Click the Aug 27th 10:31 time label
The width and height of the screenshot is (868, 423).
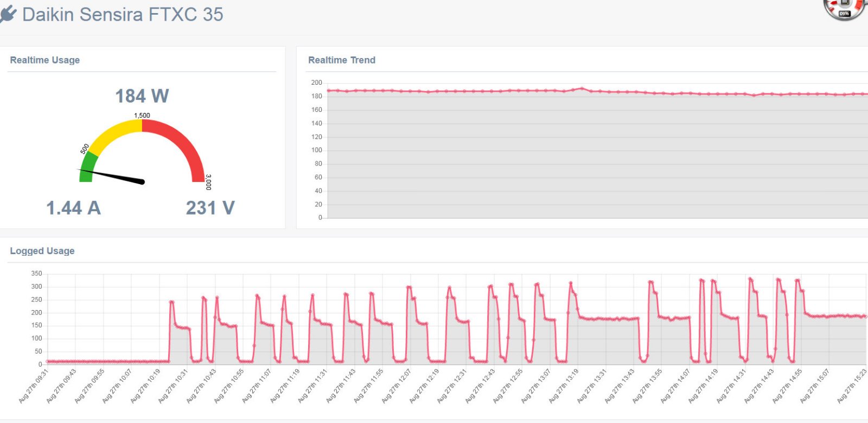pos(173,386)
